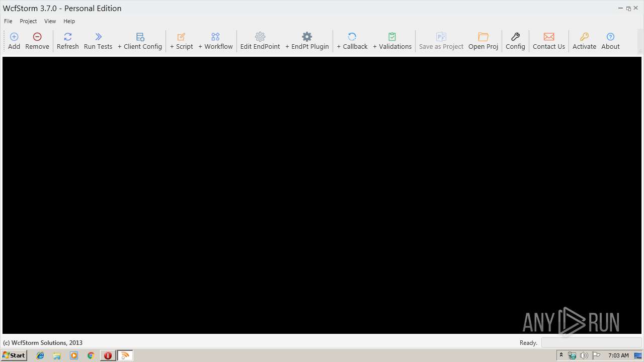The image size is (644, 362).
Task: Launch Internet Explorer from taskbar
Action: point(40,355)
